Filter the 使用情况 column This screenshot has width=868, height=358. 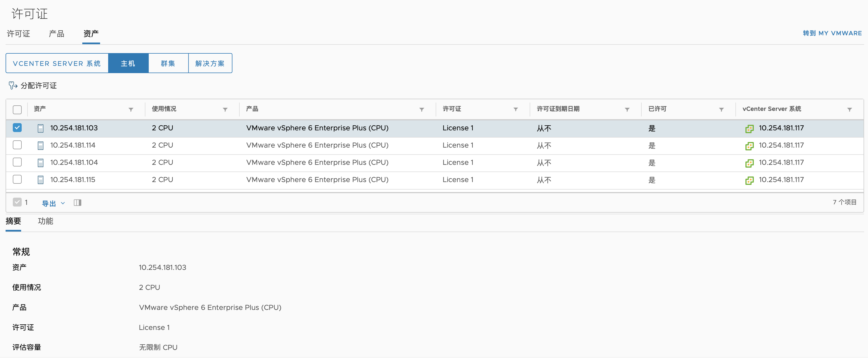coord(225,110)
